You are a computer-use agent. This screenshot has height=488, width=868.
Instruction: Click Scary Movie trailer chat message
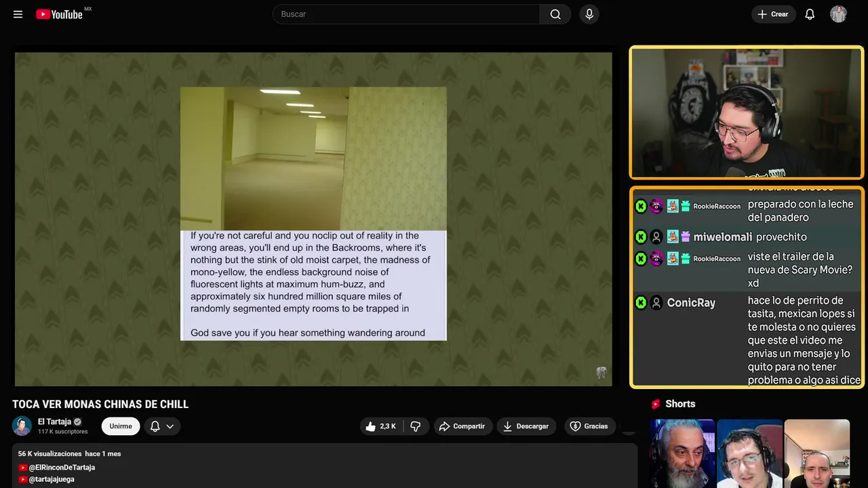coord(800,270)
